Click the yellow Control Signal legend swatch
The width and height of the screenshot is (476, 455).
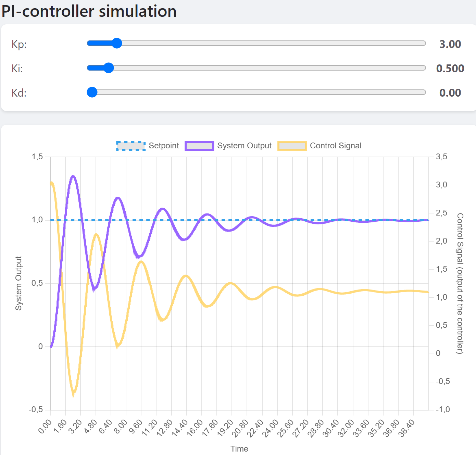pyautogui.click(x=292, y=146)
